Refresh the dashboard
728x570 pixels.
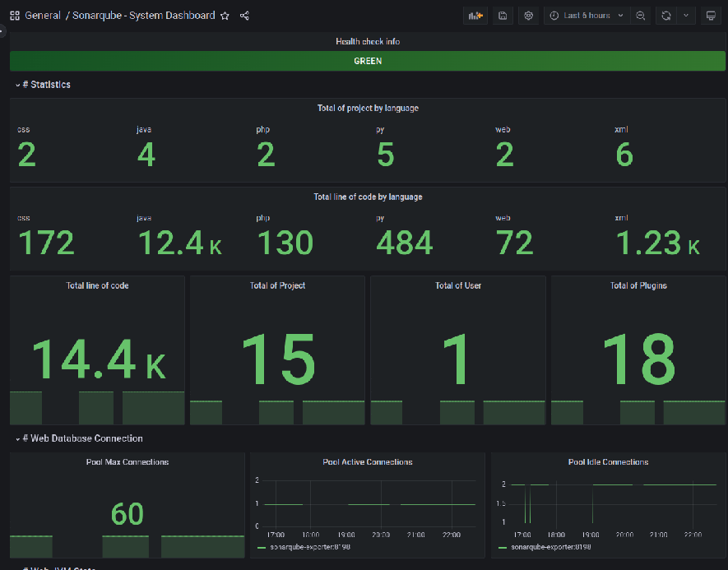click(666, 16)
